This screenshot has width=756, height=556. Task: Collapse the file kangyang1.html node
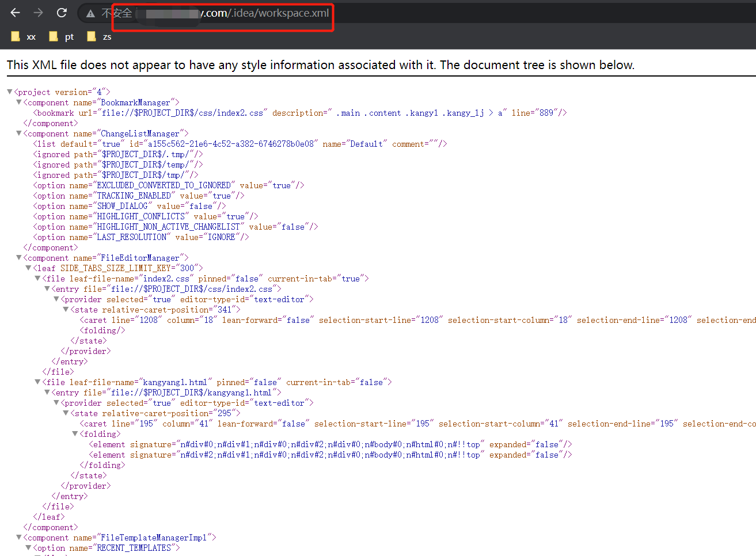[x=37, y=382]
